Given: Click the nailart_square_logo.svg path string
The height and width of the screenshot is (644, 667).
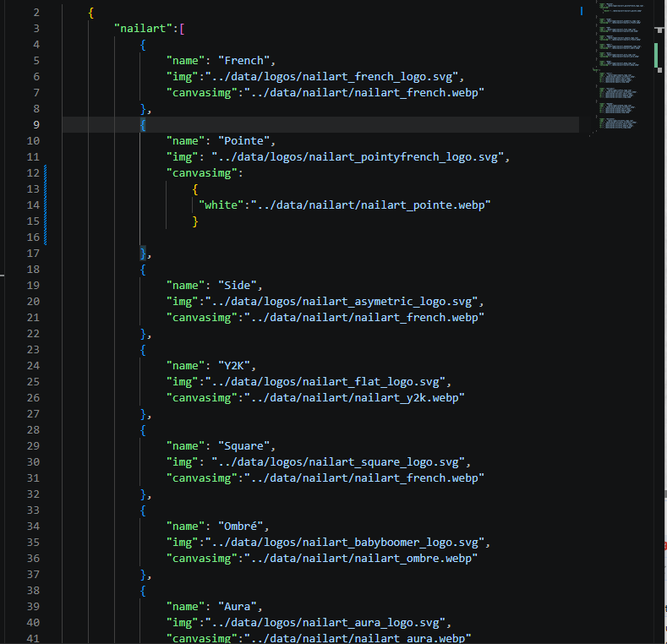Looking at the screenshot, I should 338,462.
